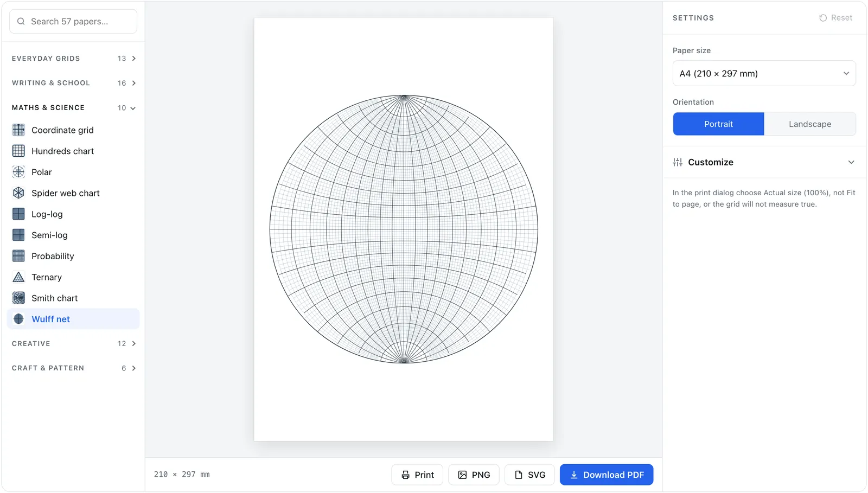The image size is (868, 493).
Task: Click the Smith chart icon
Action: point(18,298)
